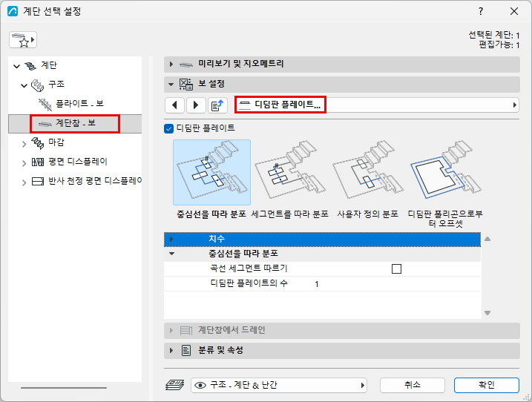
Task: Click the previous page arrow button
Action: (174, 105)
